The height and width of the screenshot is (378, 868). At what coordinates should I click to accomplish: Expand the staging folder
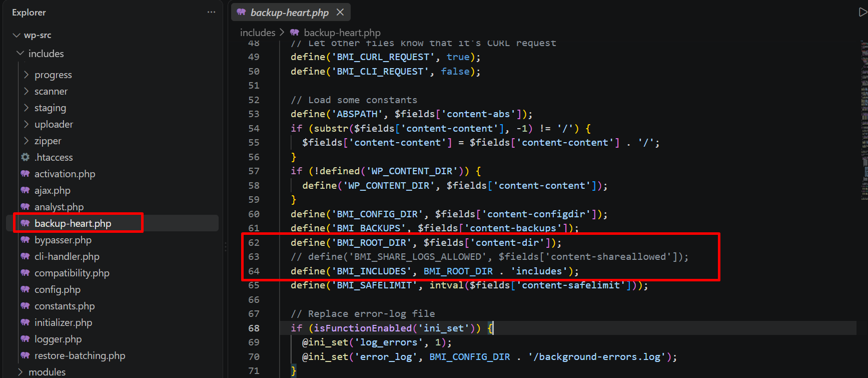coord(26,108)
